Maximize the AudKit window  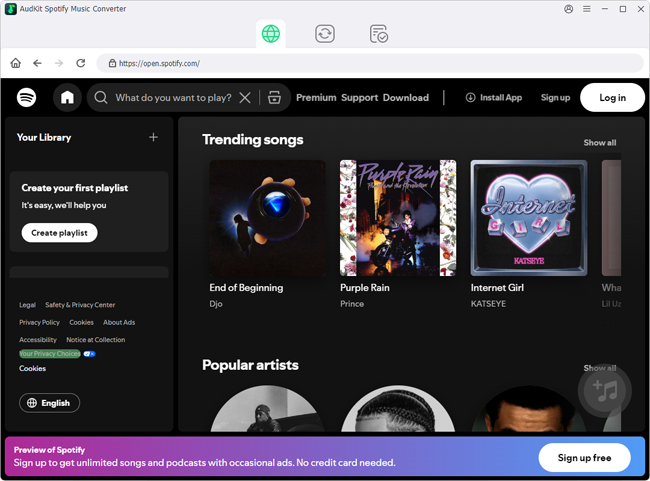point(623,9)
